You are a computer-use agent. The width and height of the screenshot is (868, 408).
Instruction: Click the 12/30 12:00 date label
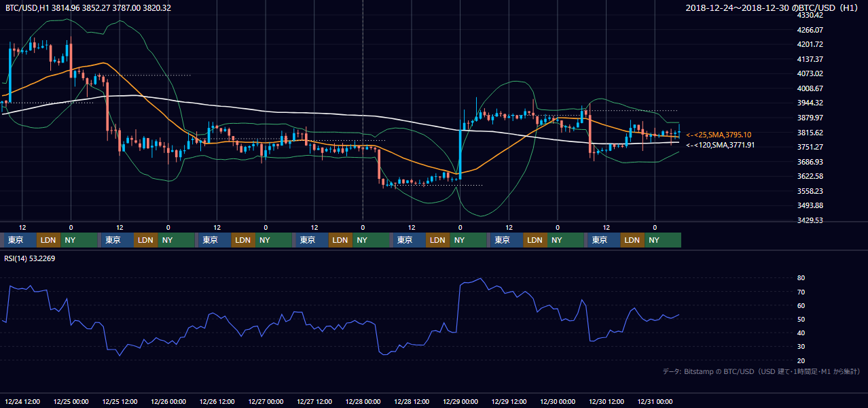coord(607,402)
